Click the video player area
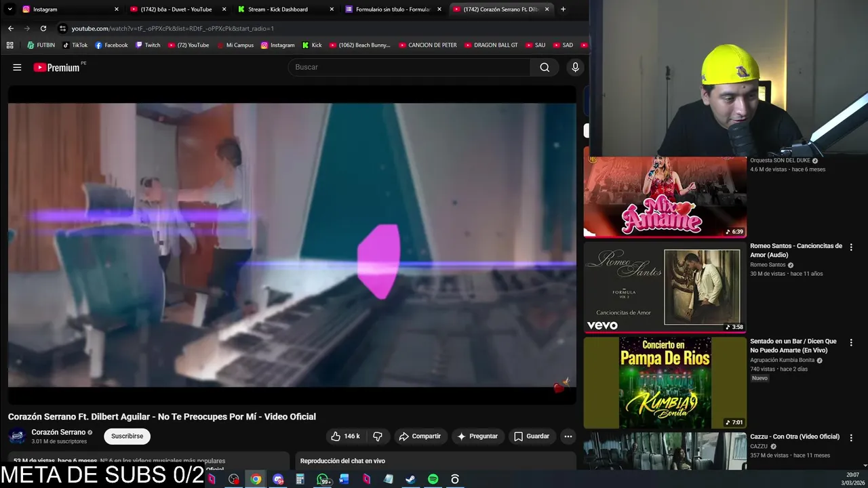 (x=292, y=245)
